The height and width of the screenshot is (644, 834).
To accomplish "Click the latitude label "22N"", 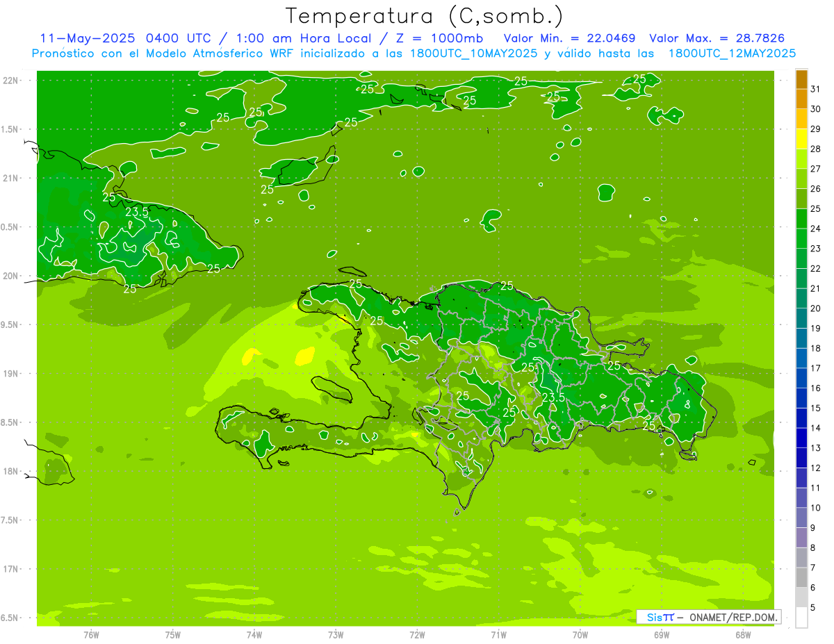I will (x=12, y=81).
